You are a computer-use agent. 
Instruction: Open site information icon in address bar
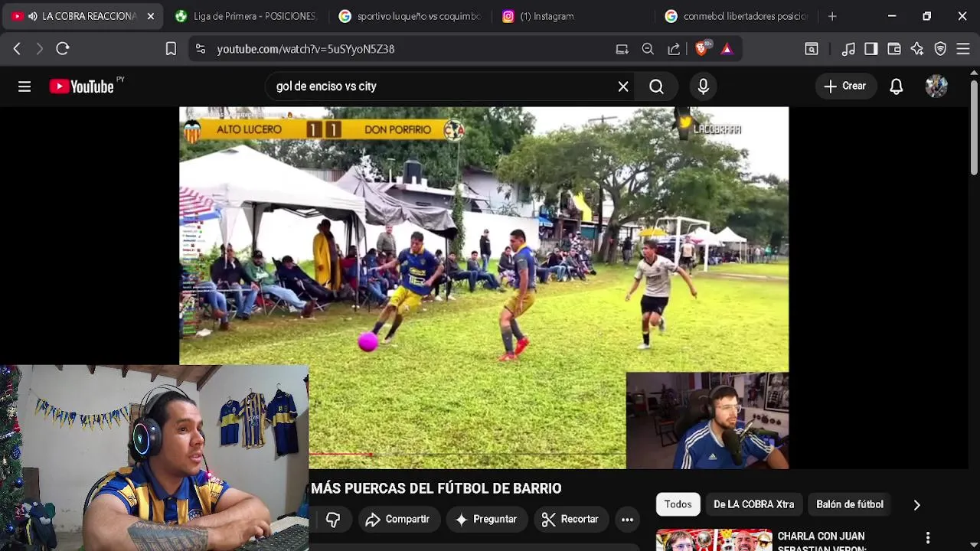(201, 49)
